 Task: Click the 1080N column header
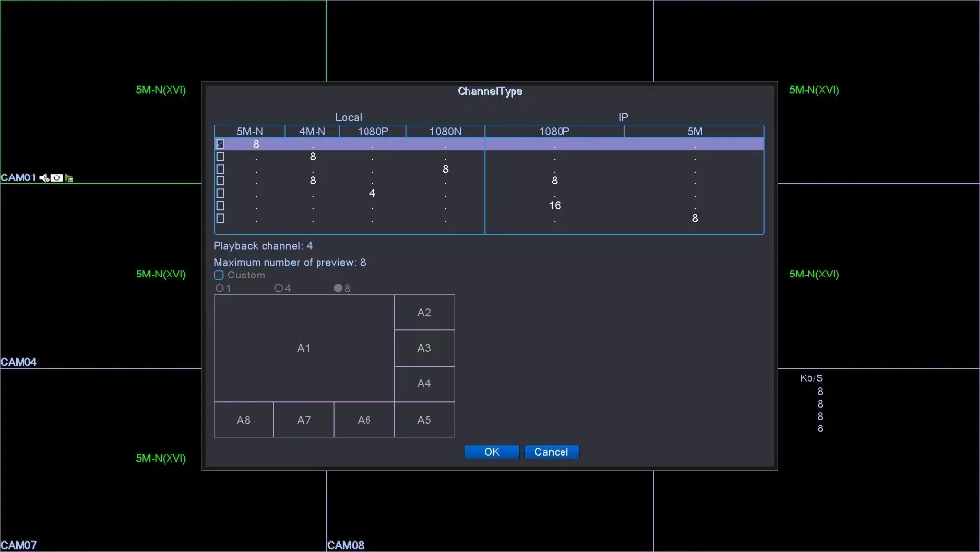click(445, 131)
